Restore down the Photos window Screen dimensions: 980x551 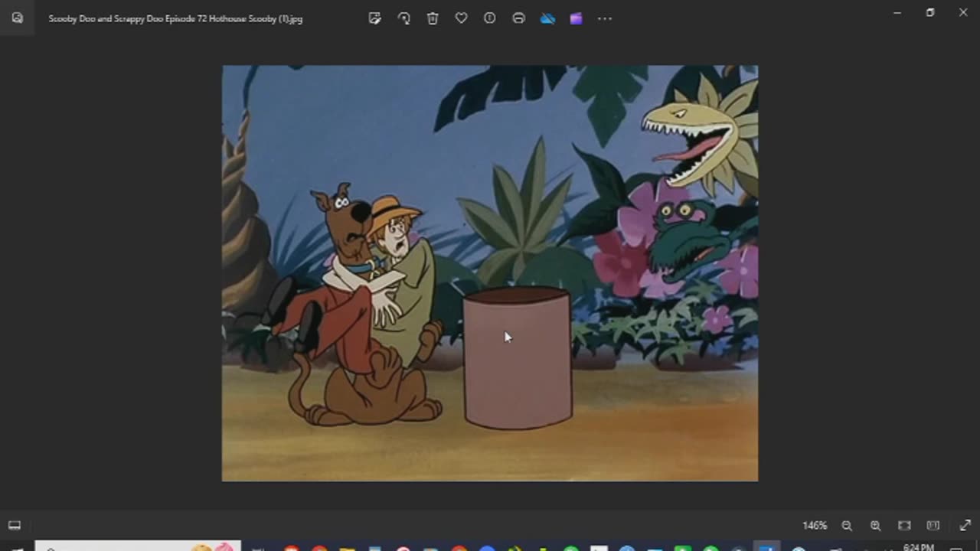click(x=930, y=12)
